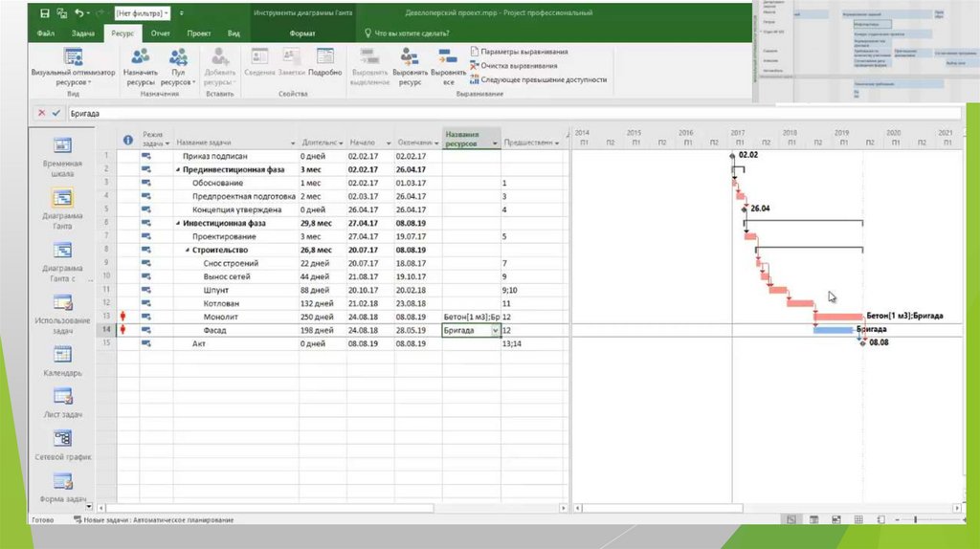The height and width of the screenshot is (549, 980).
Task: Open Task Name column filter arrow
Action: click(293, 143)
